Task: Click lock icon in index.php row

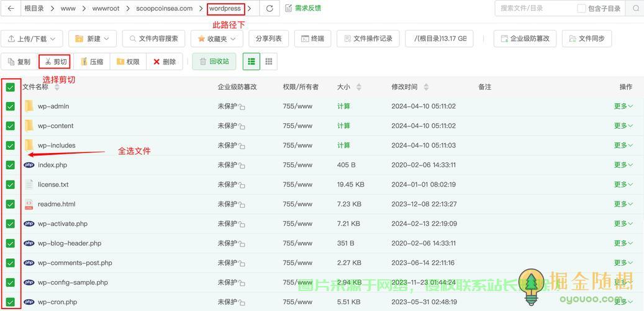Action: 242,166
